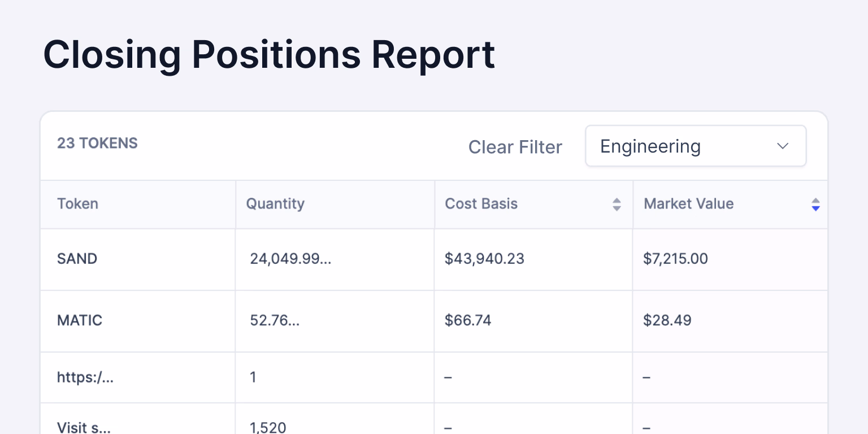Click the Token column header

(x=77, y=203)
